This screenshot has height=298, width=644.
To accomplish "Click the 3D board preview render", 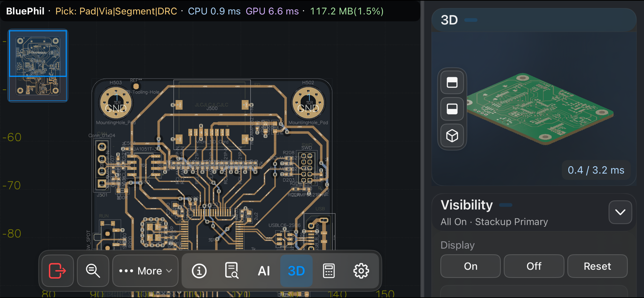I will click(x=540, y=109).
